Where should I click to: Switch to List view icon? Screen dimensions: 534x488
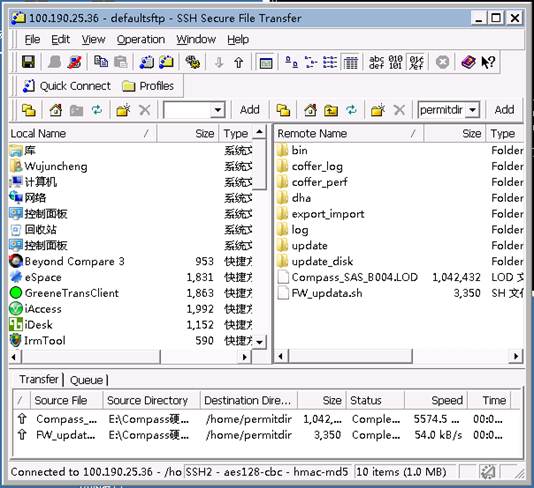point(330,62)
